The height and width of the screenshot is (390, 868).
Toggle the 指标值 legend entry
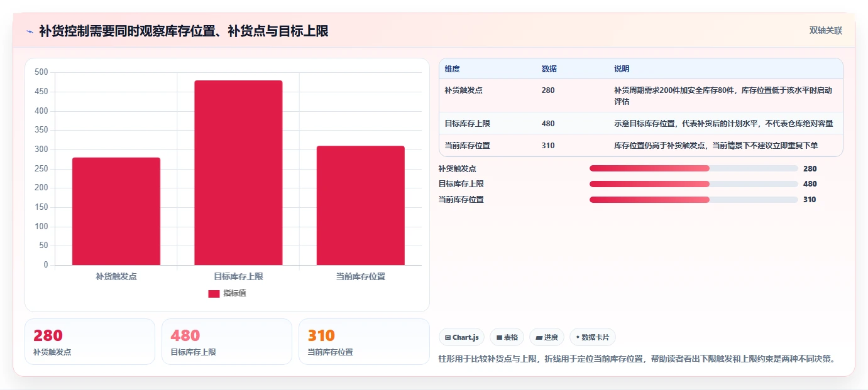228,293
